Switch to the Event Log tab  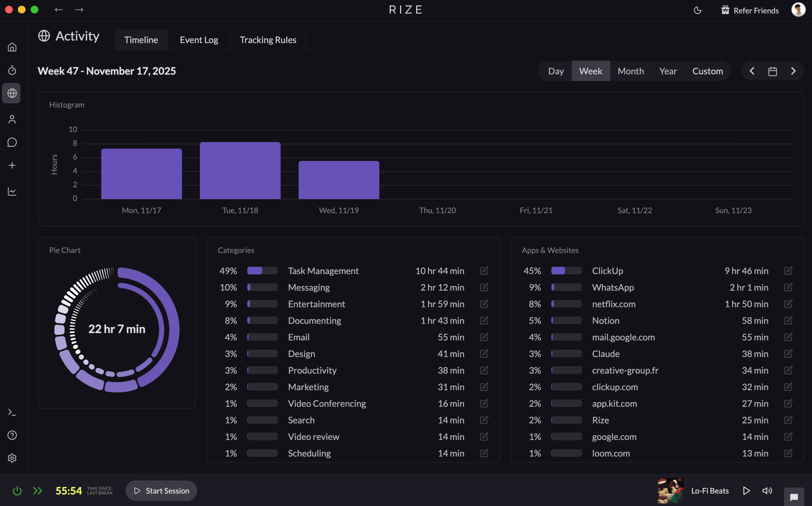pos(199,40)
